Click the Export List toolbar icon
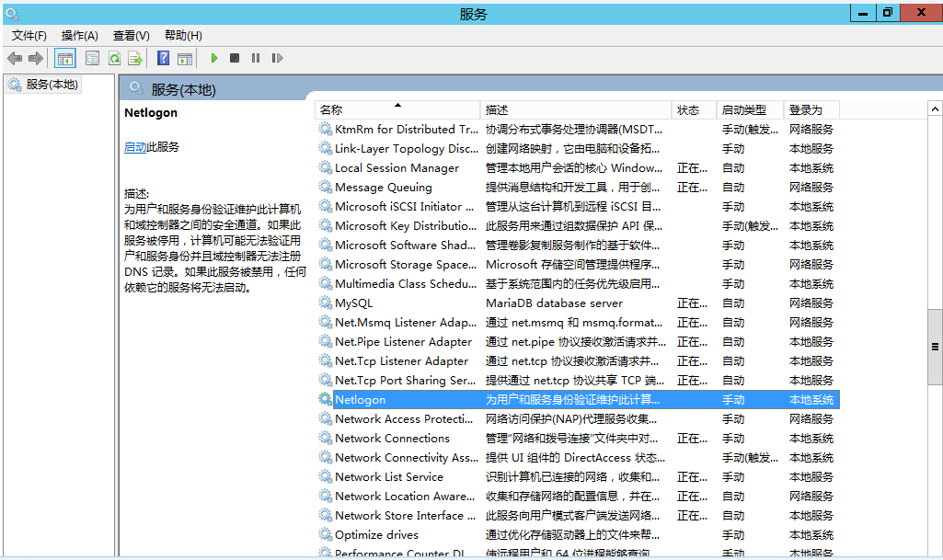This screenshot has height=560, width=943. click(x=135, y=58)
